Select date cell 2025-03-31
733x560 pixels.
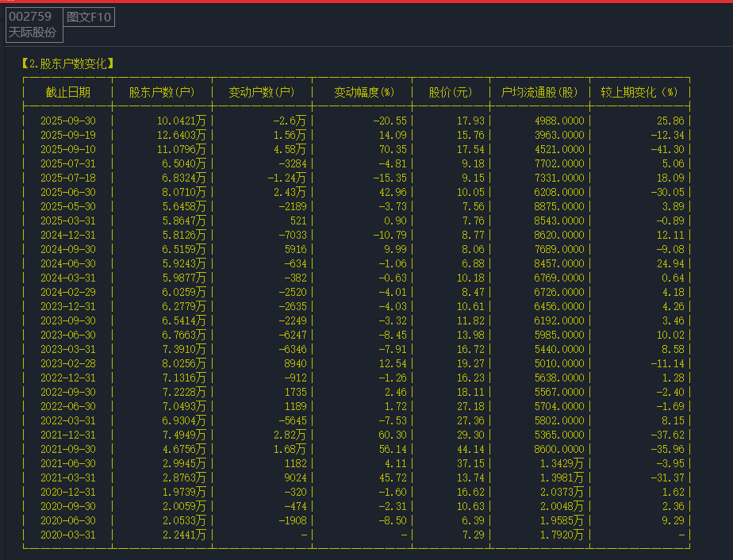tap(67, 221)
